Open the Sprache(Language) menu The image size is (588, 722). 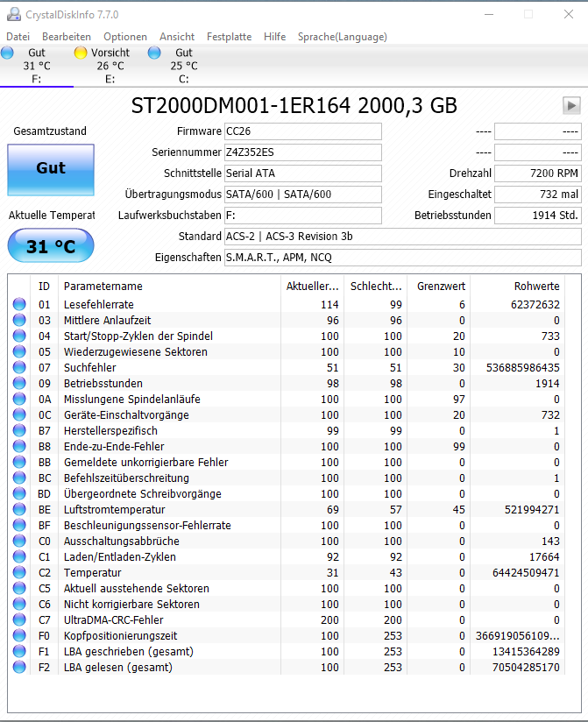[342, 37]
